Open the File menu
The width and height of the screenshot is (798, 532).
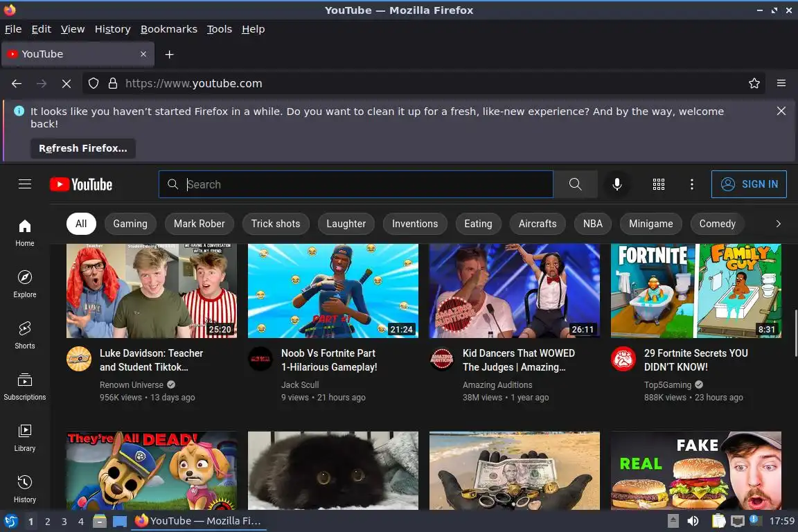pyautogui.click(x=13, y=29)
